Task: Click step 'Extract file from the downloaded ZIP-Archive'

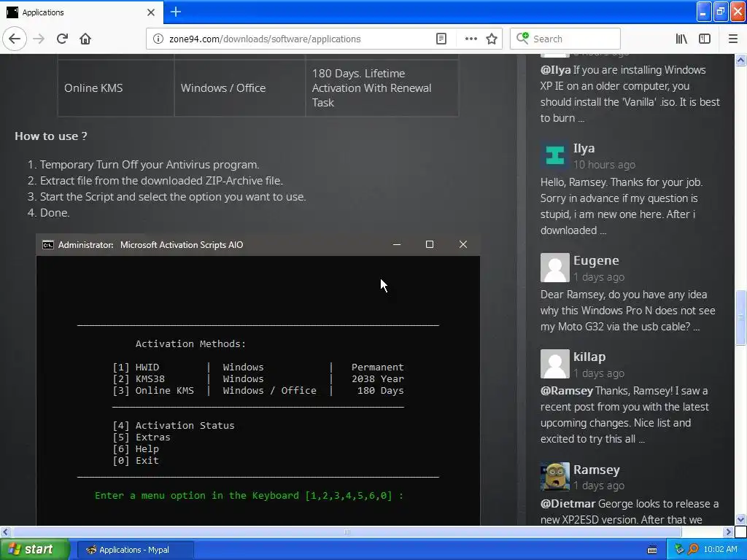Action: (161, 181)
